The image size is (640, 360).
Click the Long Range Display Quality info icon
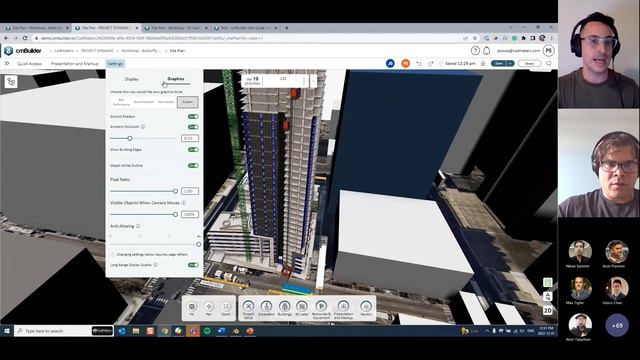pyautogui.click(x=156, y=265)
